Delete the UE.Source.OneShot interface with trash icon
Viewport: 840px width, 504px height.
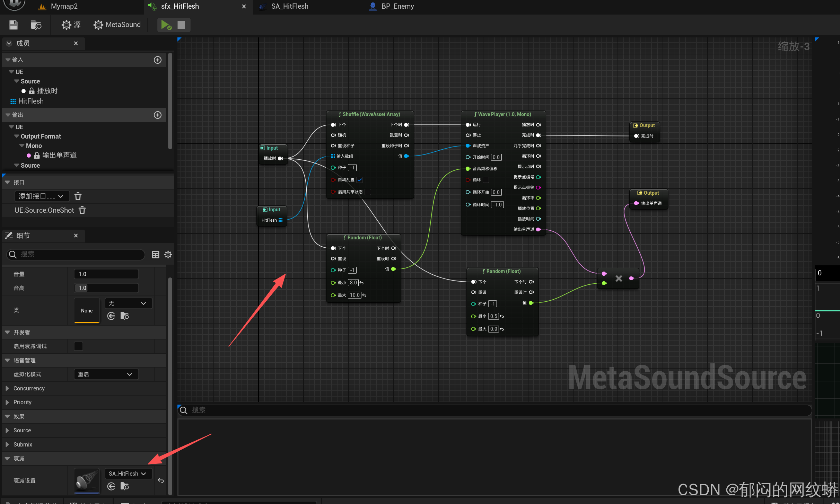pyautogui.click(x=82, y=210)
